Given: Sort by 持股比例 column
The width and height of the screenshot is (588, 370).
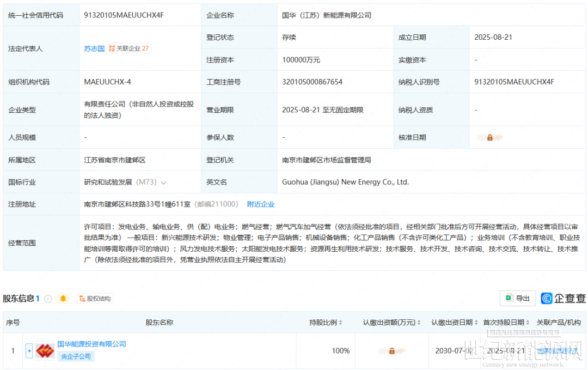Looking at the screenshot, I should tap(341, 323).
